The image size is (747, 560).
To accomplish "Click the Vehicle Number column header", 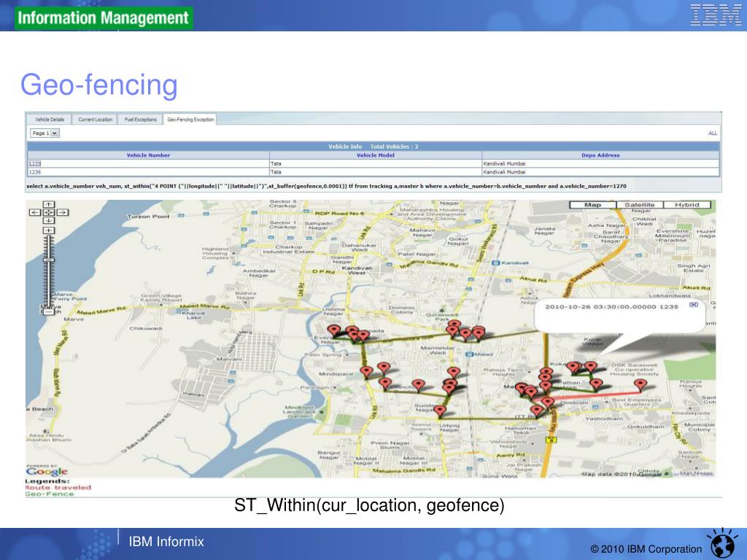I will pos(148,155).
